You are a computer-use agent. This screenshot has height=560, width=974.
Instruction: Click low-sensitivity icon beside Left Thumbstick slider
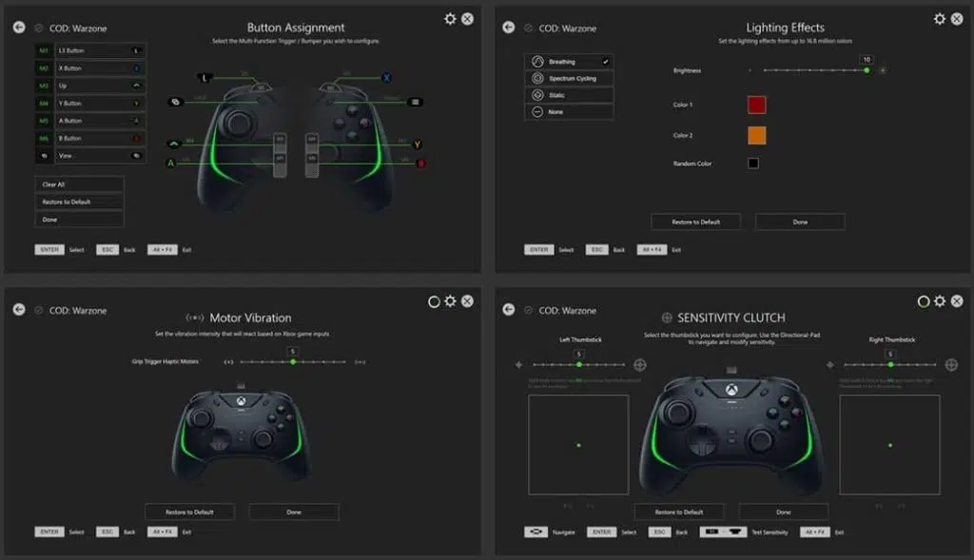pos(518,365)
